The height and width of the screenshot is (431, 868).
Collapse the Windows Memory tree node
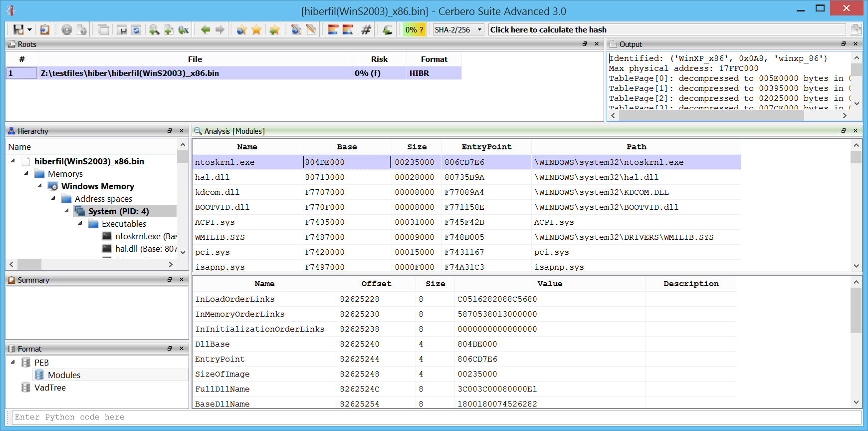tap(40, 186)
